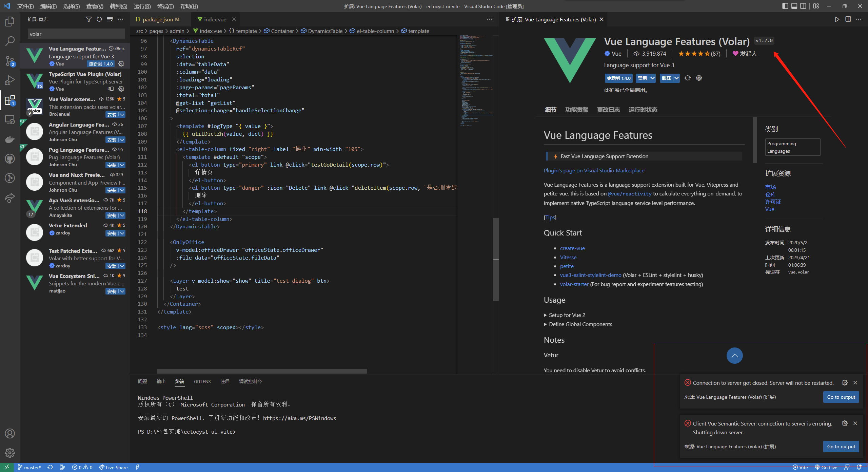868x472 pixels.
Task: Open the Source Control view
Action: [x=10, y=60]
